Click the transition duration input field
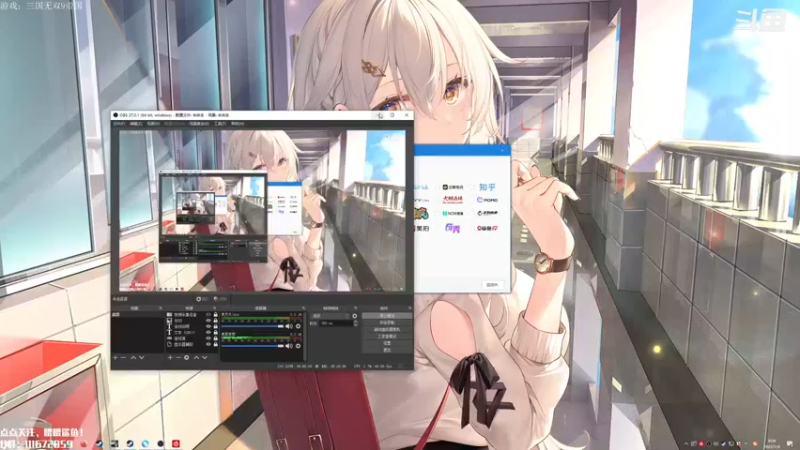Image resolution: width=800 pixels, height=450 pixels. point(336,323)
